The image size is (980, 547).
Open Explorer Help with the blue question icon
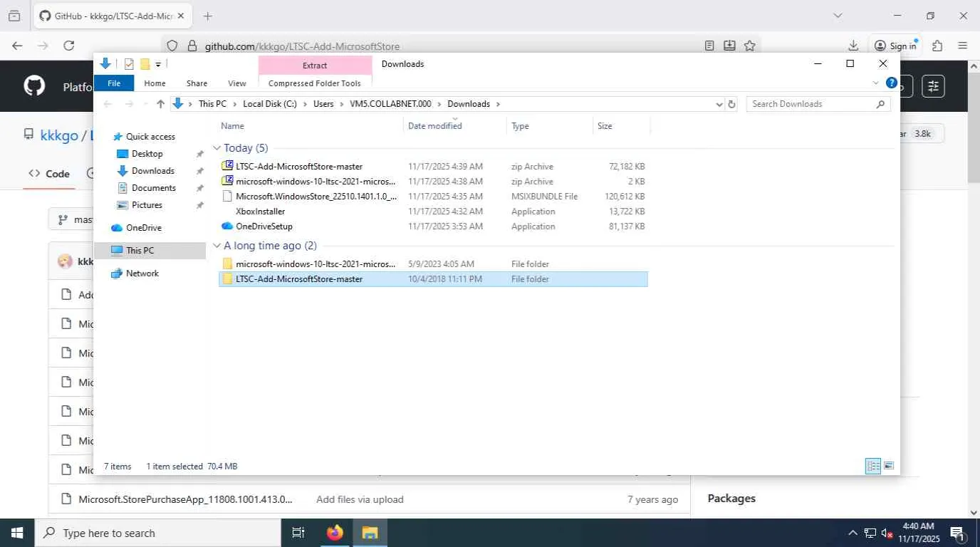891,83
